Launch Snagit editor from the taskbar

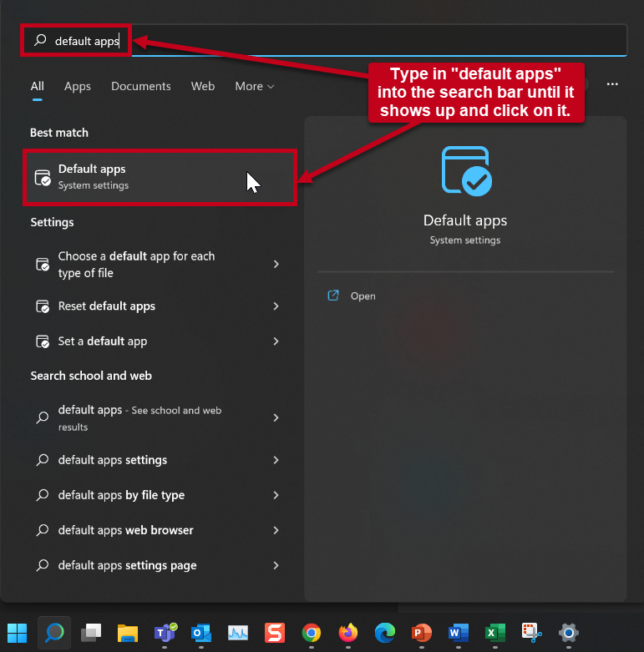click(x=275, y=633)
